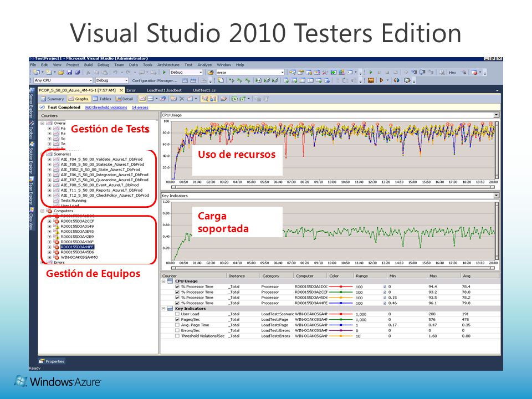Click the orange play arrow in the second toolbar row
The image size is (532, 399).
pyautogui.click(x=381, y=80)
